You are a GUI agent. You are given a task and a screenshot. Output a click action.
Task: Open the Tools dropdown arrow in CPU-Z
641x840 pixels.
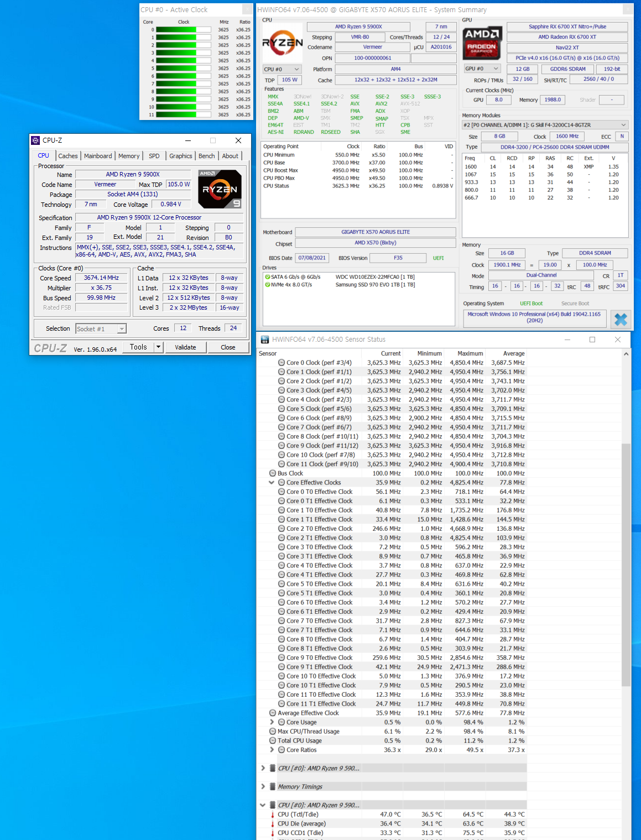point(159,347)
